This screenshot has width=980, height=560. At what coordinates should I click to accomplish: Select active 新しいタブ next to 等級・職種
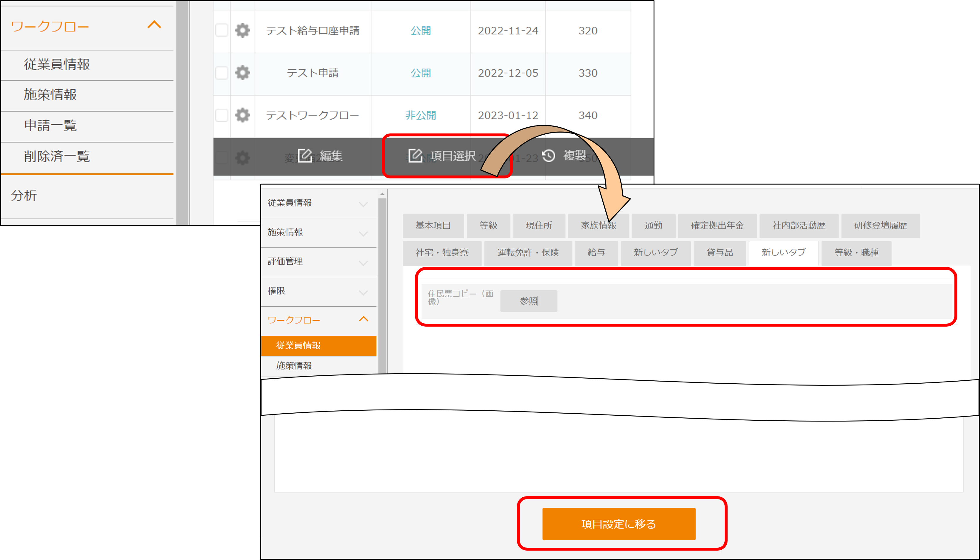click(x=783, y=253)
